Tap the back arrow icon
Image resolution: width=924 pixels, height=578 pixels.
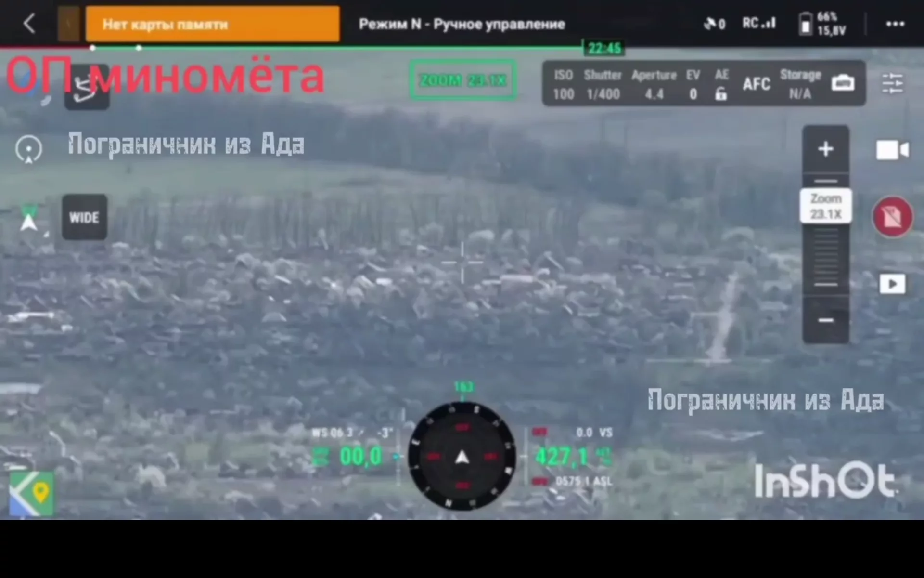pyautogui.click(x=30, y=23)
